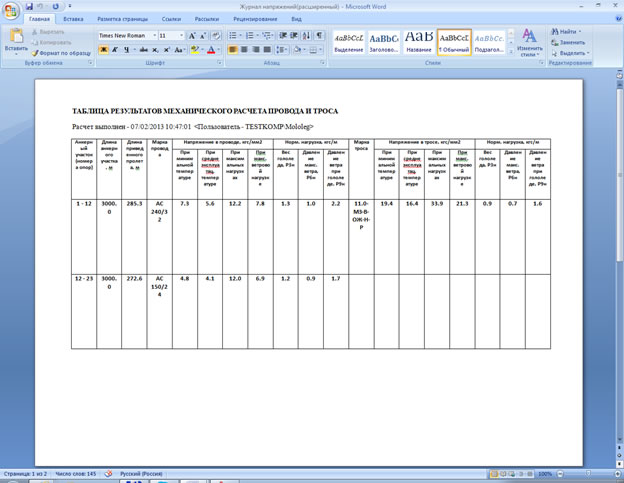Open the Ссылки ribbon tab

(171, 19)
